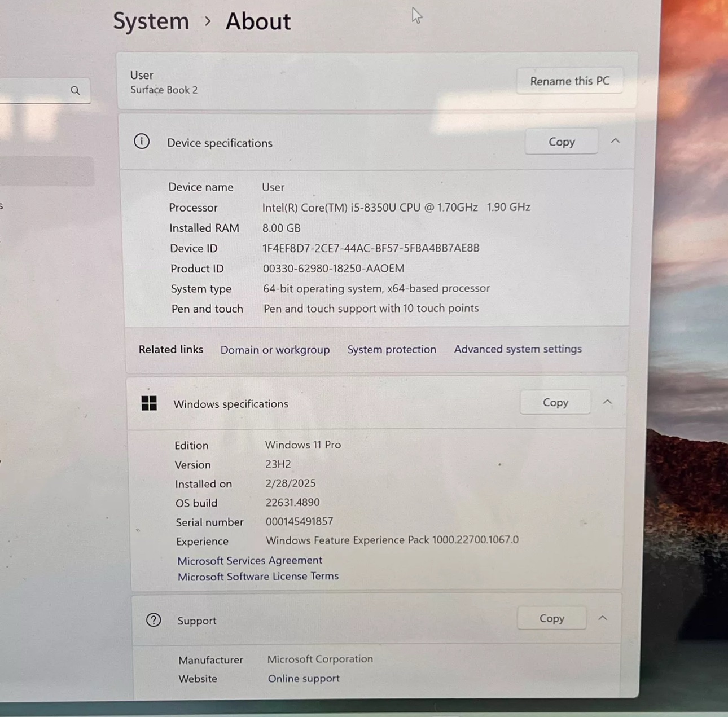
Task: Click the Surface Book 2 model label
Action: point(164,90)
